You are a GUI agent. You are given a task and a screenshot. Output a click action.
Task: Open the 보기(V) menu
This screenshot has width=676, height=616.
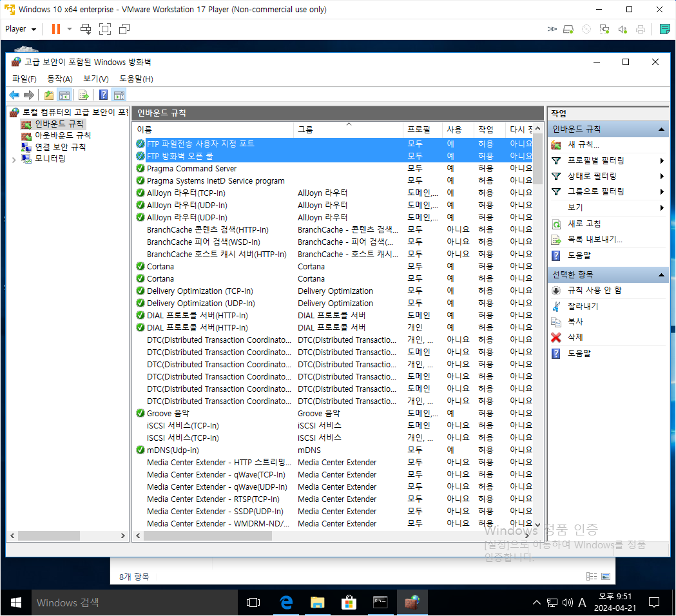click(x=96, y=79)
